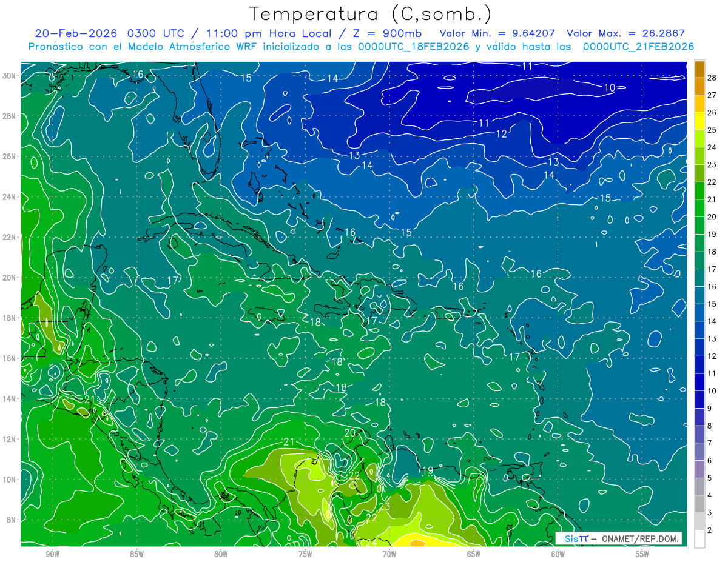
Task: Pick the gold colorbar swatch between 26 and 27
Action: tap(699, 104)
